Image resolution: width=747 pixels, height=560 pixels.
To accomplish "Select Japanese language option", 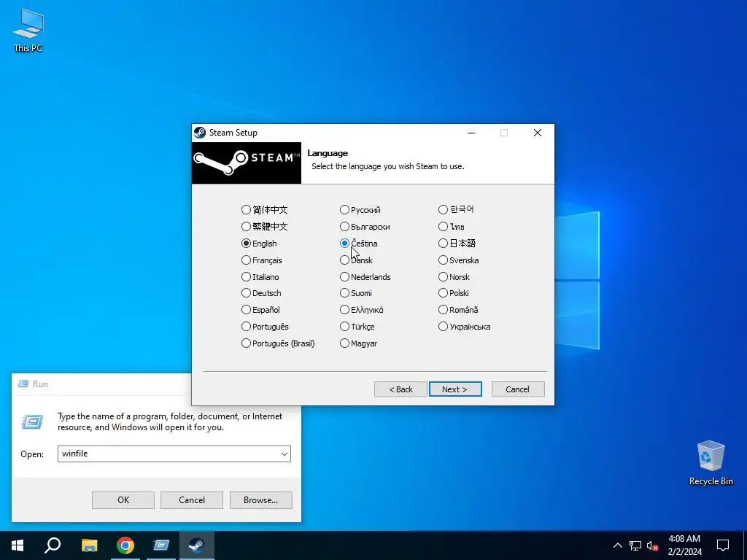I will (x=457, y=244).
